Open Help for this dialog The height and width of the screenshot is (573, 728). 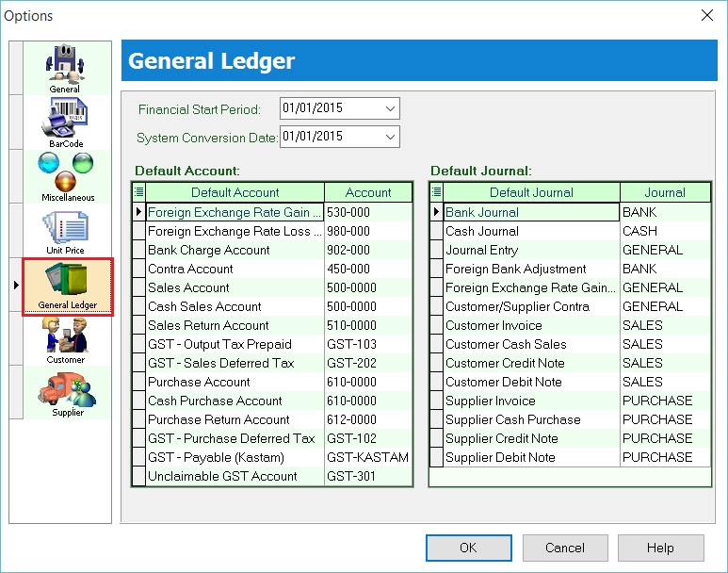pos(660,548)
